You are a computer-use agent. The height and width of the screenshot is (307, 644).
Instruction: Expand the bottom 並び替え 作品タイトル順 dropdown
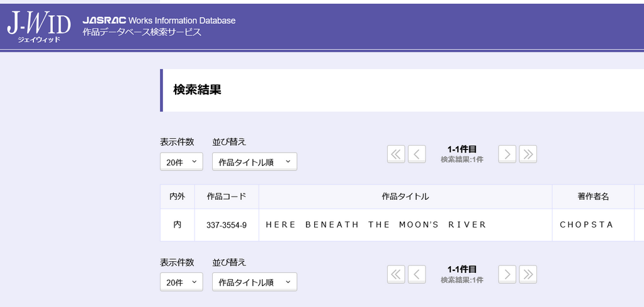254,282
